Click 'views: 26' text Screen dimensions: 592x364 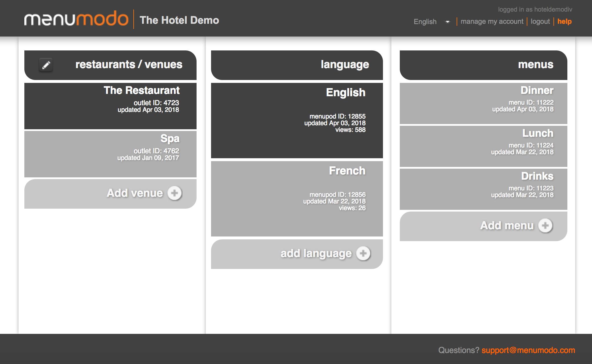tap(352, 208)
